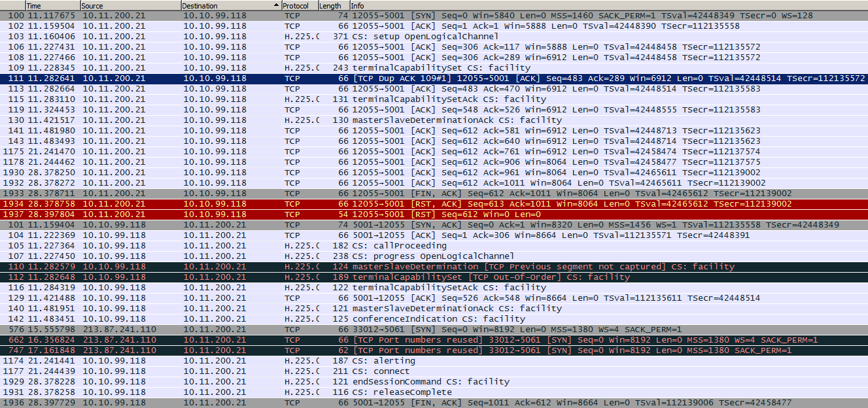This screenshot has width=868, height=408.
Task: Sort by the Protocol column header
Action: (x=300, y=5)
